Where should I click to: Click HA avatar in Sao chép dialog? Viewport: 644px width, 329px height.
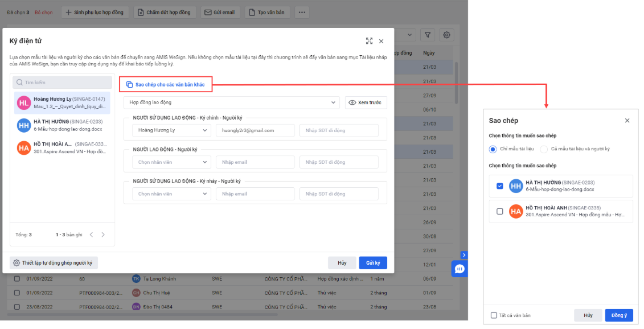(516, 212)
